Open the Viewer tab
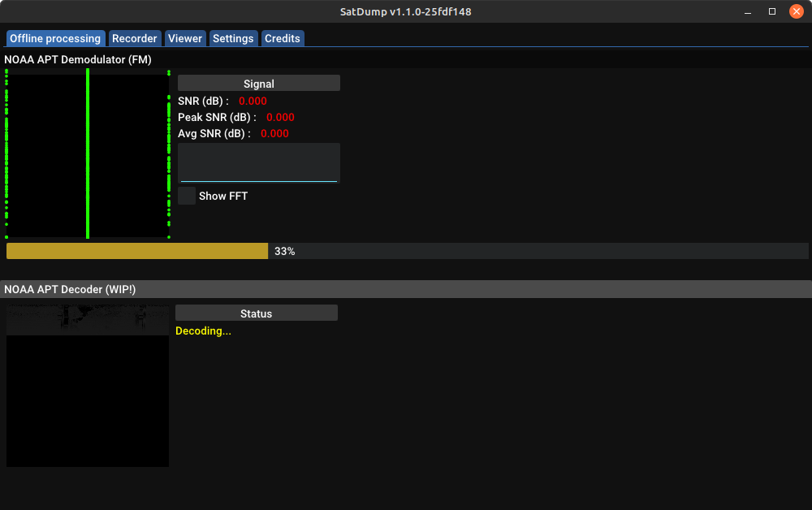Image resolution: width=812 pixels, height=510 pixels. pyautogui.click(x=184, y=38)
